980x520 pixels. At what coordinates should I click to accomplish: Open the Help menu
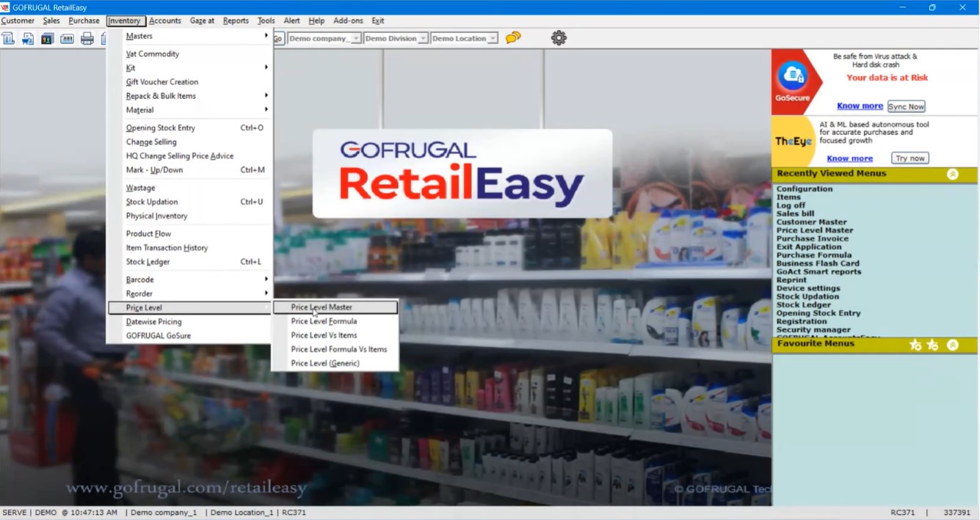point(316,21)
